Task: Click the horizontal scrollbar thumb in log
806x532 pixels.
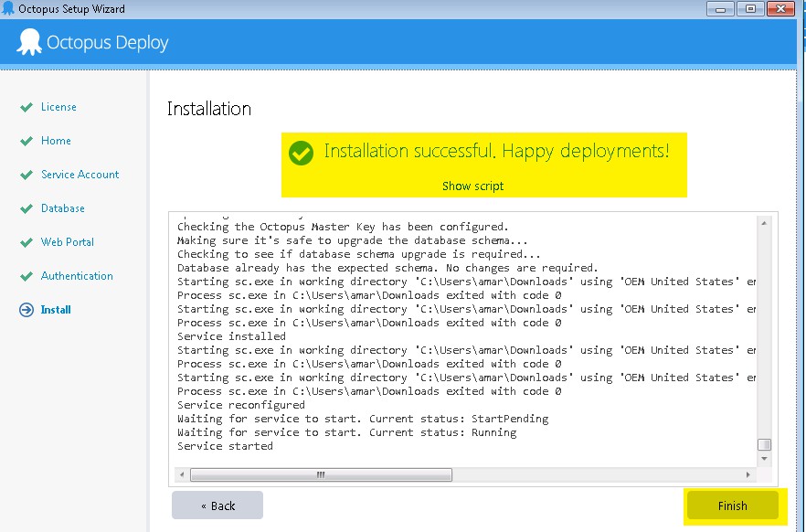Action: [321, 474]
